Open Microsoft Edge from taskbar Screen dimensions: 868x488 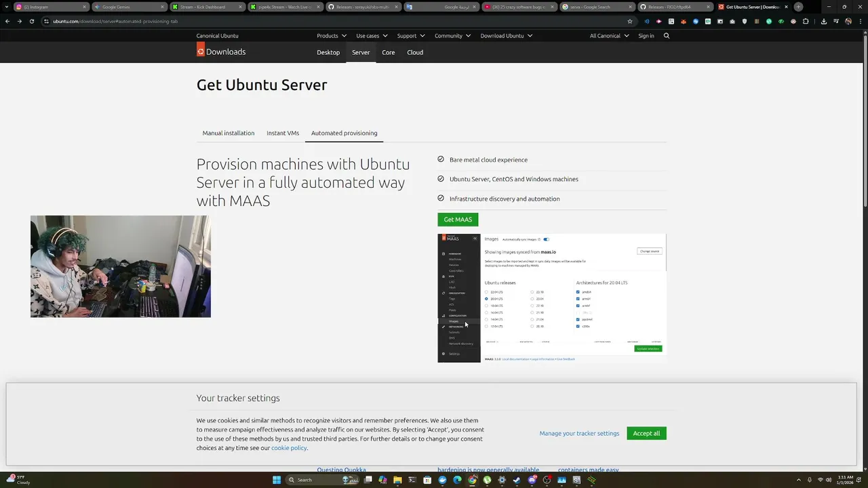tap(457, 480)
